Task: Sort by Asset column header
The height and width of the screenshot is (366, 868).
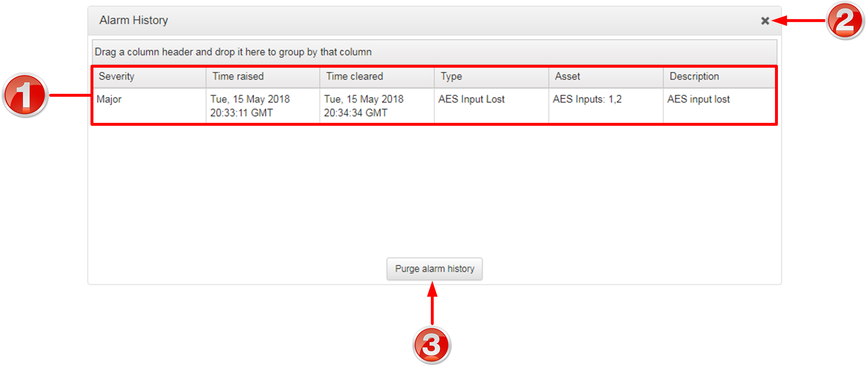Action: (x=567, y=76)
